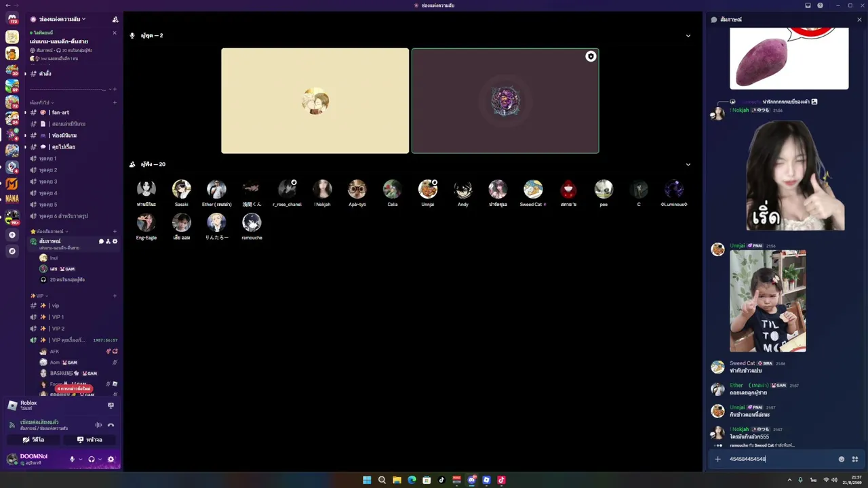Add a channel to the ห้องทั่วไป category

115,103
